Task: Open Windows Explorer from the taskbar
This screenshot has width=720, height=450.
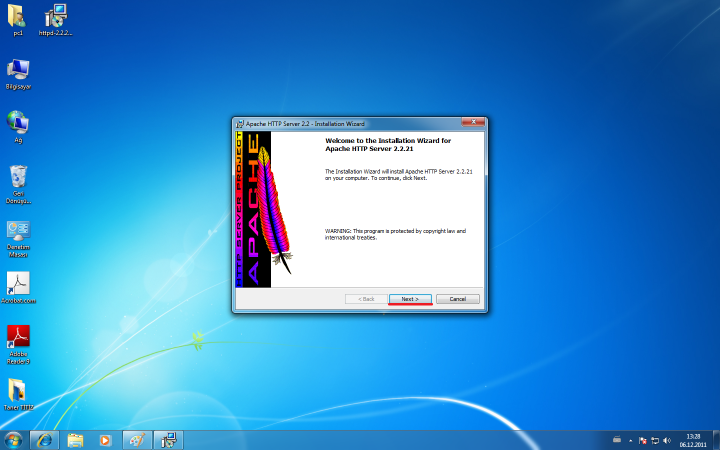Action: tap(75, 440)
